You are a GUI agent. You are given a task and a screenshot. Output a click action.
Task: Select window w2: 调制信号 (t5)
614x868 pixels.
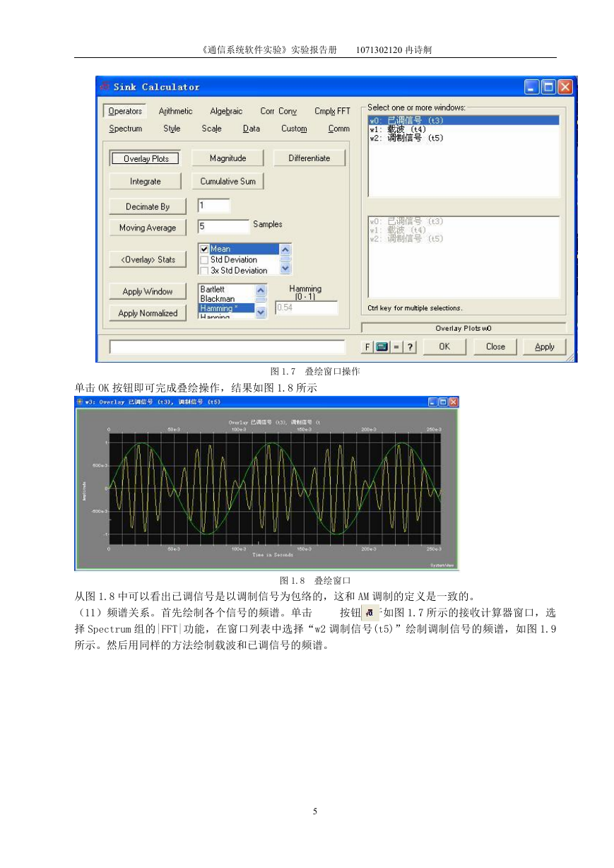pyautogui.click(x=463, y=139)
